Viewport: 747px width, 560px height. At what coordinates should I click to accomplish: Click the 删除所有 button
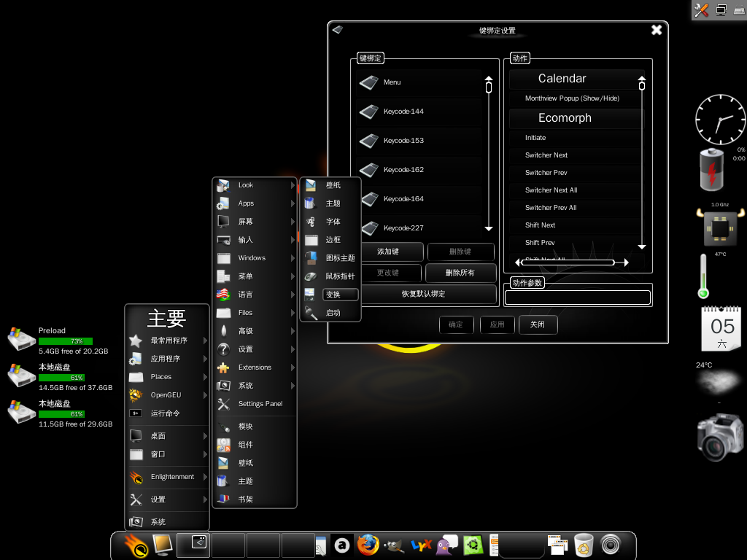click(460, 273)
